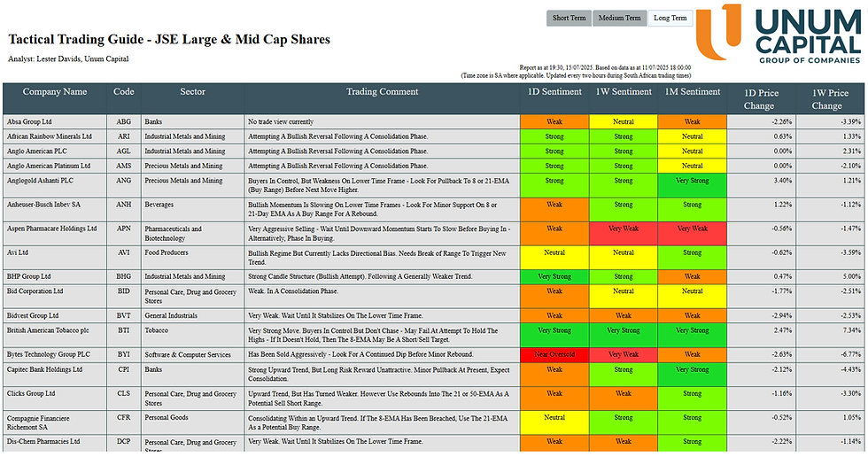
Task: Click Absa's No trade view currently comment
Action: (281, 121)
